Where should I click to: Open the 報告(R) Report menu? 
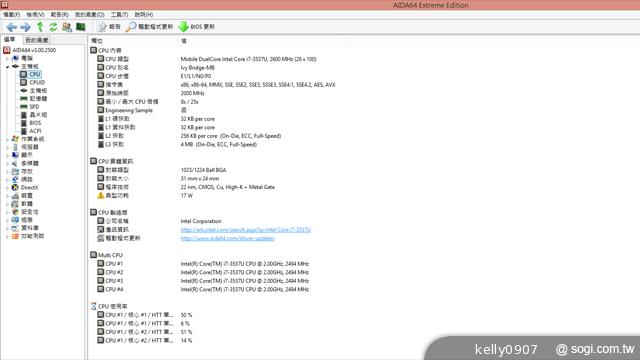point(60,15)
